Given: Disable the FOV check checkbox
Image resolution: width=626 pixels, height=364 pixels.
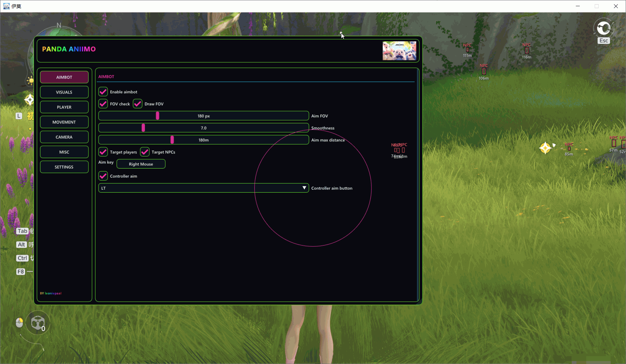Looking at the screenshot, I should point(103,104).
